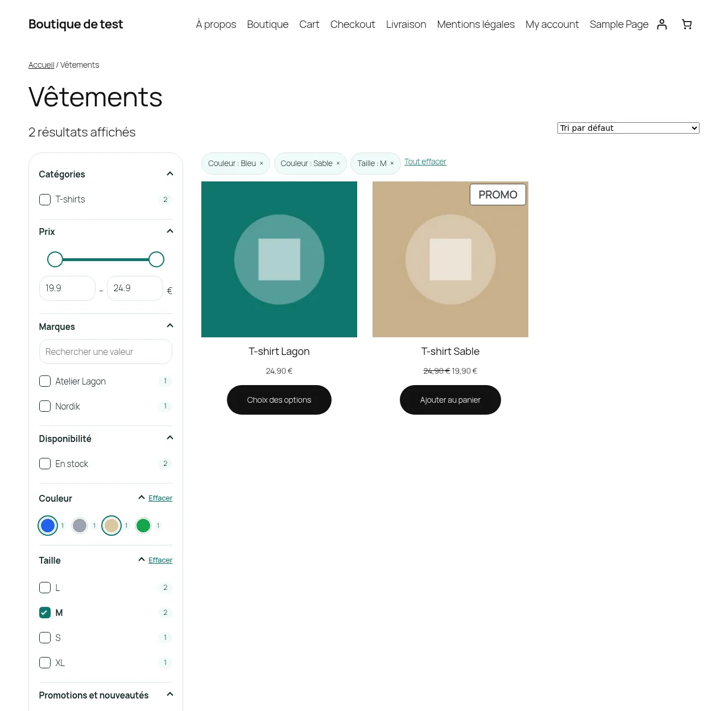Clear the Taille filter with Effacer
728x711 pixels.
point(160,560)
